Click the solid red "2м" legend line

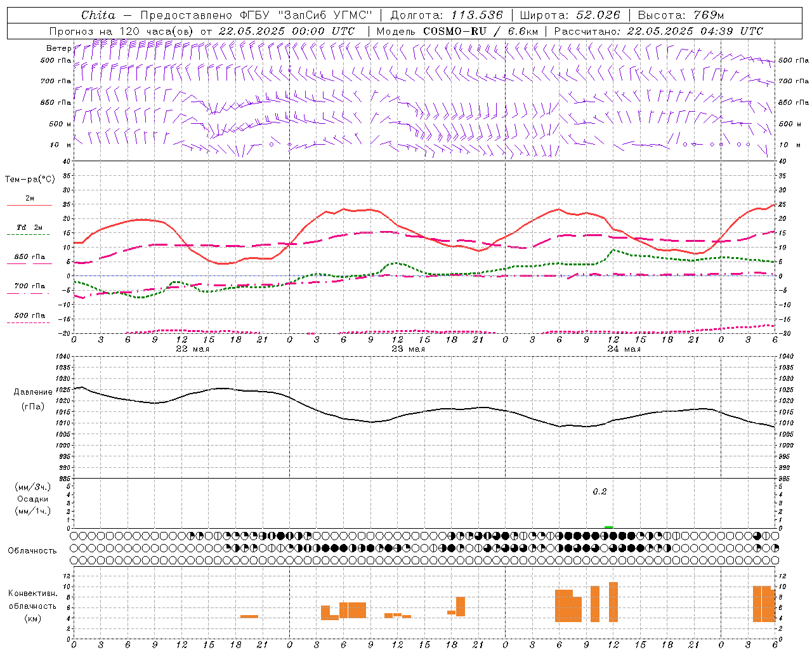(x=29, y=205)
